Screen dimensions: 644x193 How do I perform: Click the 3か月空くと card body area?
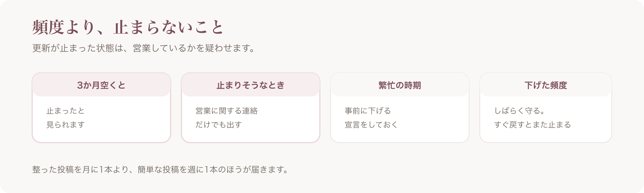click(x=101, y=119)
